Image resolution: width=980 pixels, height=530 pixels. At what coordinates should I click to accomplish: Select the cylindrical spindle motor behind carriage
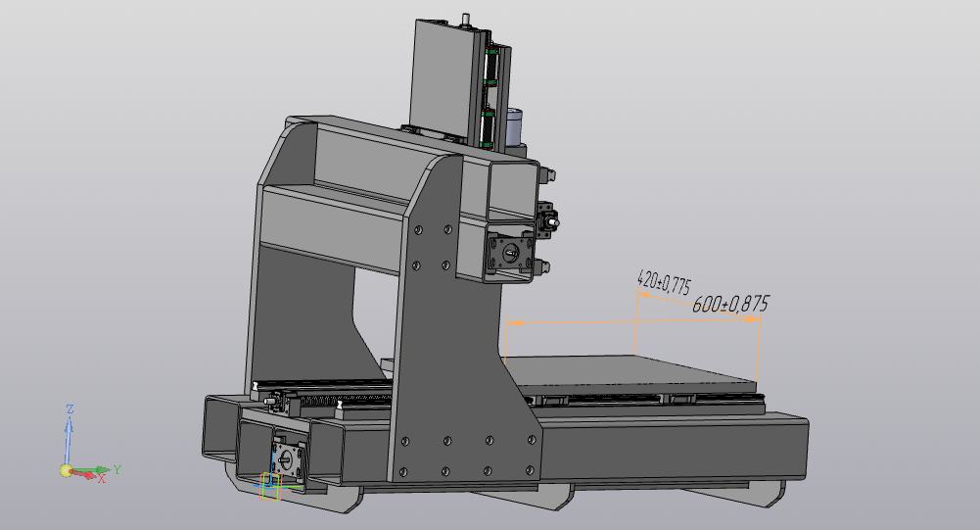(x=514, y=125)
